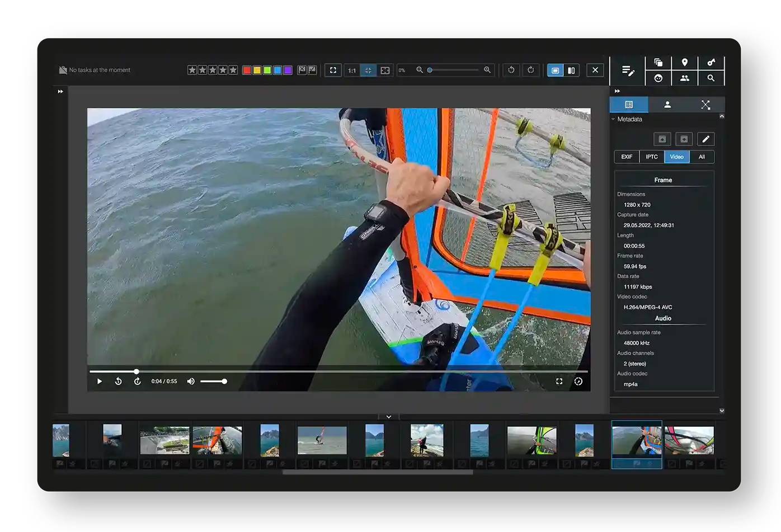Toggle the fill-screen zoom mode
Screen dimensions: 781x532
[385, 70]
